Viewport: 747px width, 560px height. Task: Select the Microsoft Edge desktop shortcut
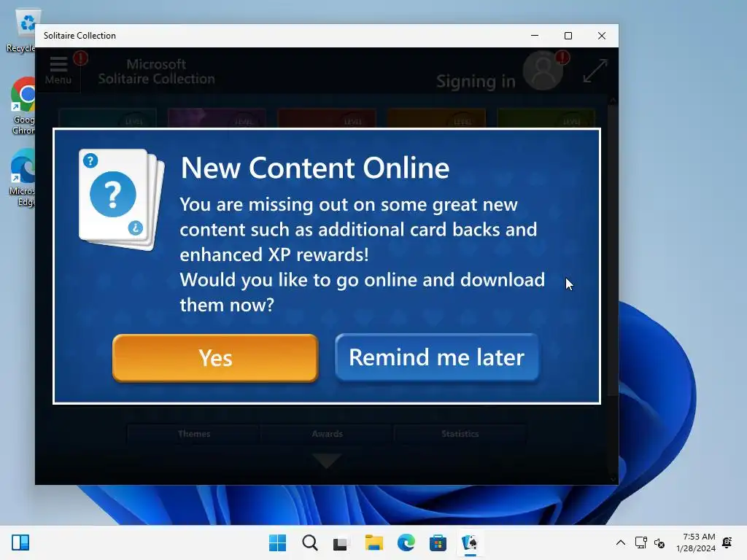pos(22,177)
